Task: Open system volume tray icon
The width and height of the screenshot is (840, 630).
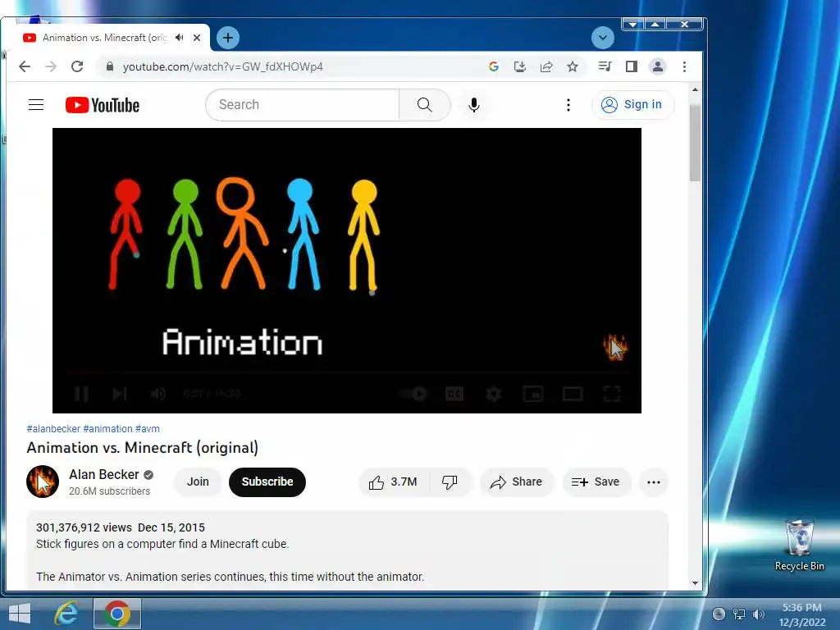Action: pos(759,614)
